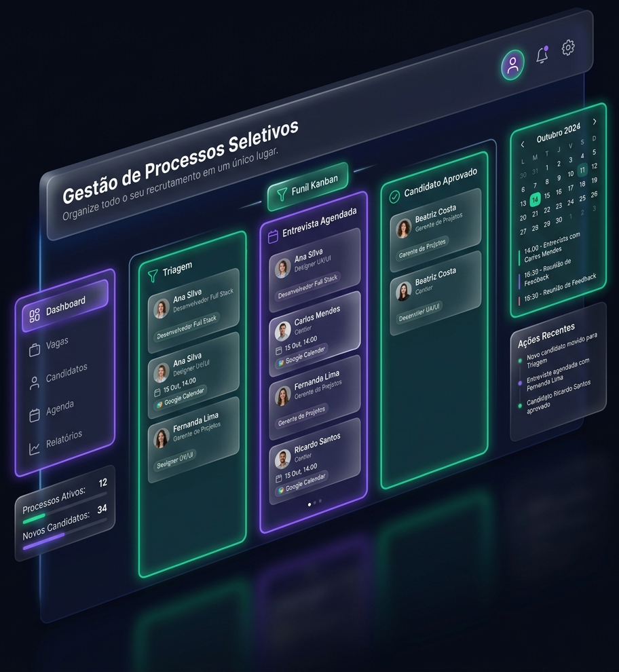Click Novos Candidatos value 34
Viewport: 619px width, 672px height.
102,509
